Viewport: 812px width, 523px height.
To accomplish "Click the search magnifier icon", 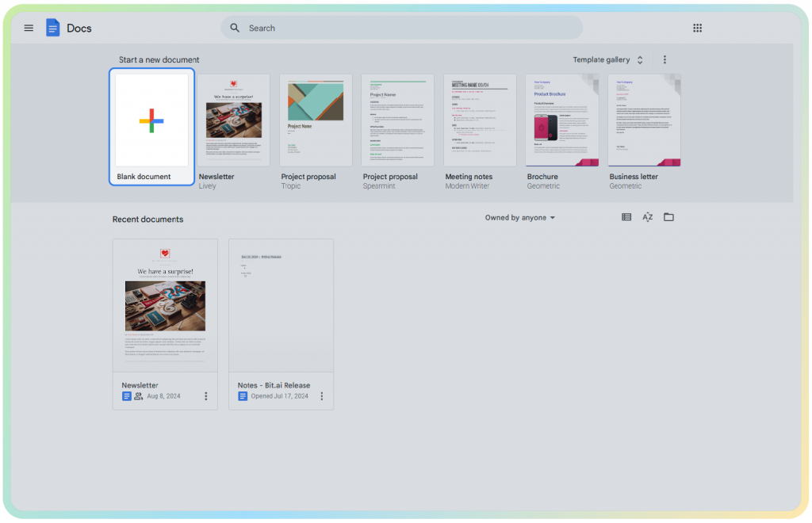I will (235, 28).
